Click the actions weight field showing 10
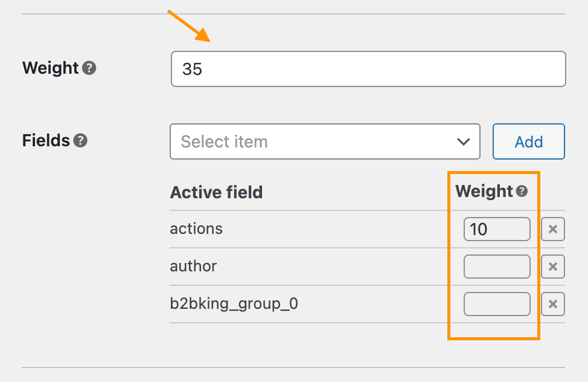This screenshot has width=588, height=382. (x=497, y=229)
